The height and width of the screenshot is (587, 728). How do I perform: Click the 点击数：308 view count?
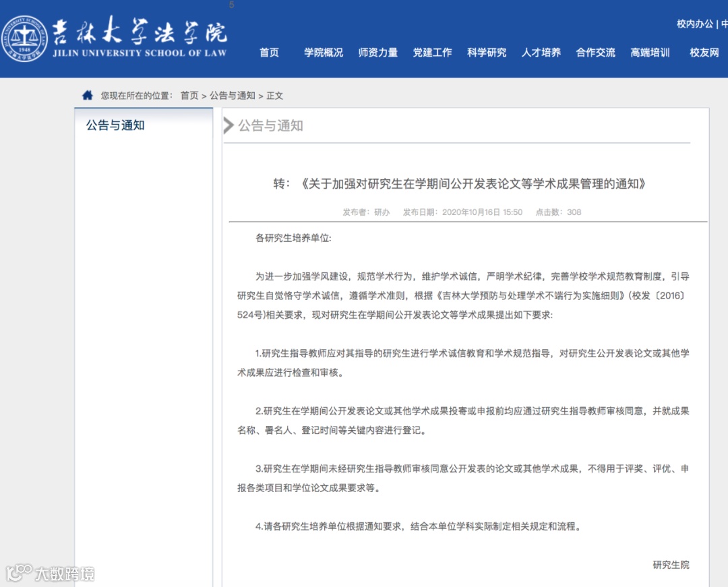558,212
